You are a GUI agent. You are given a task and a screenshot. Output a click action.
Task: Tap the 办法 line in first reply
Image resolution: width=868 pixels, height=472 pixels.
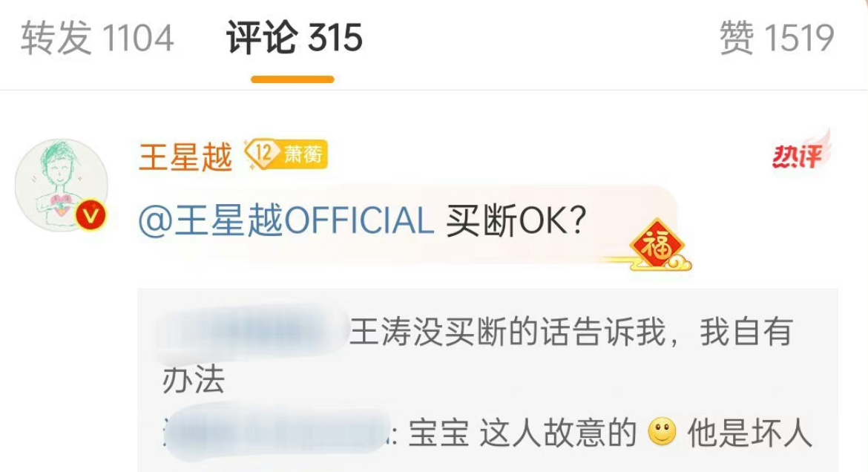point(193,381)
